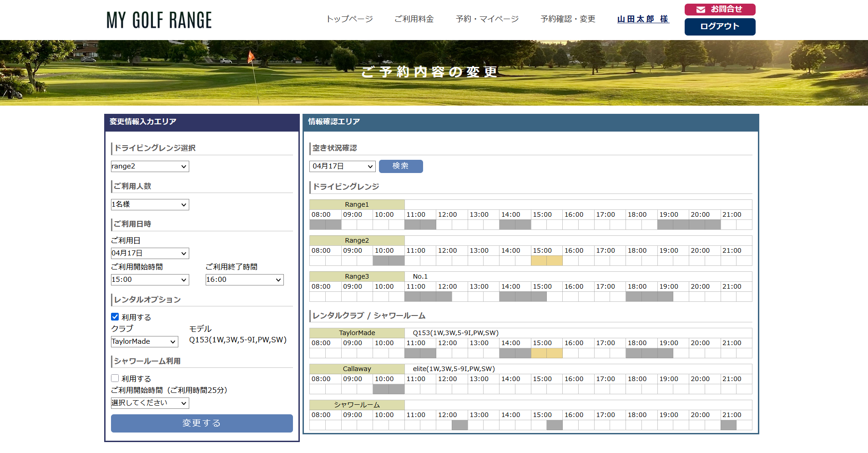Open the start time dropdown showing 15:00

[x=150, y=280]
